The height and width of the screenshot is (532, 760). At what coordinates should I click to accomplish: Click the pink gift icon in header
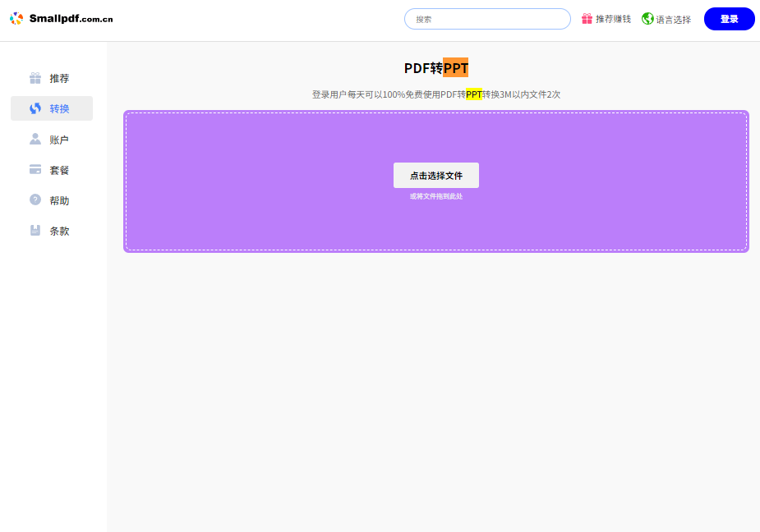click(587, 18)
